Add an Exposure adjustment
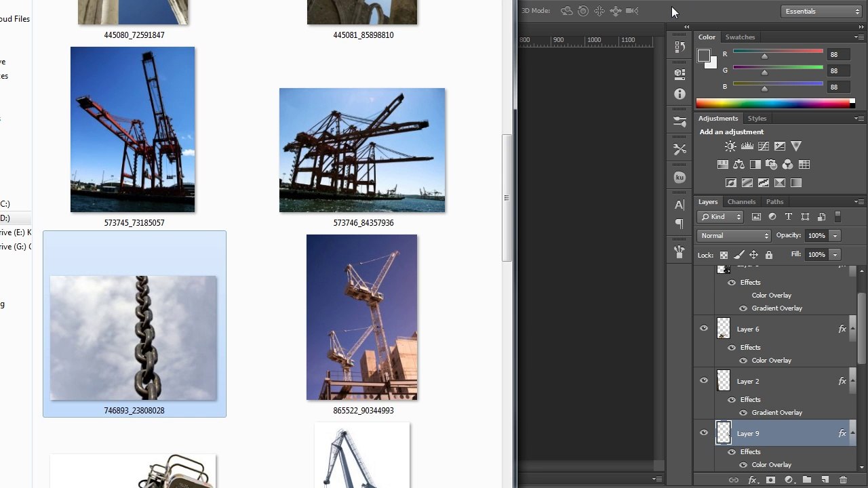Image resolution: width=868 pixels, height=488 pixels. click(780, 146)
